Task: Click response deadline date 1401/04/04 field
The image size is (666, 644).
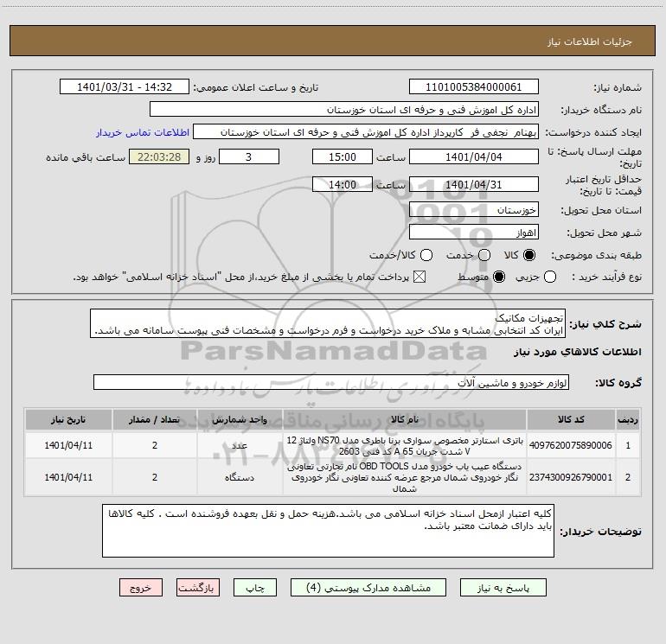Action: [x=474, y=156]
